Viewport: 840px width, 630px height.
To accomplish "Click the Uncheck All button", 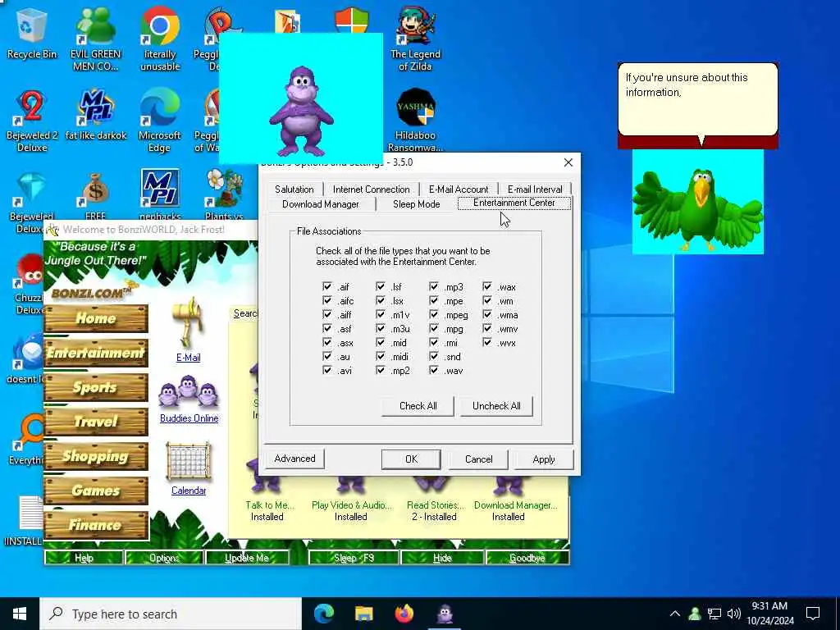I will pyautogui.click(x=496, y=405).
